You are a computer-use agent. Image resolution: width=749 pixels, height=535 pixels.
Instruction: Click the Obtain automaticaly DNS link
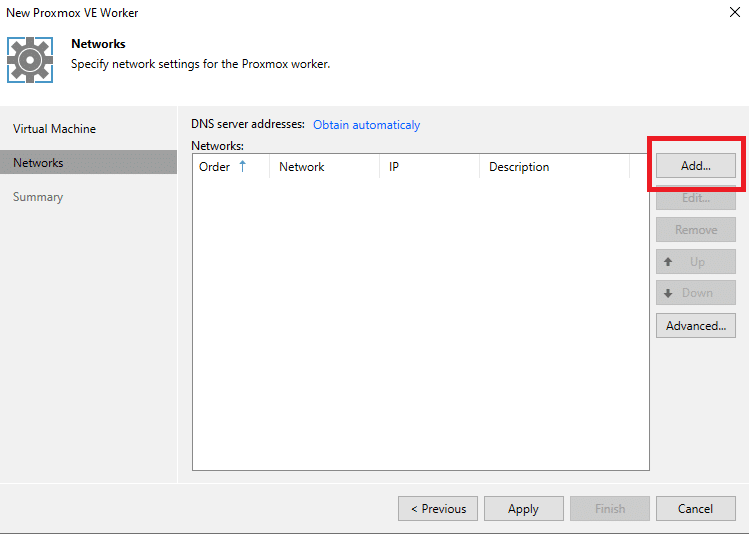coord(366,125)
